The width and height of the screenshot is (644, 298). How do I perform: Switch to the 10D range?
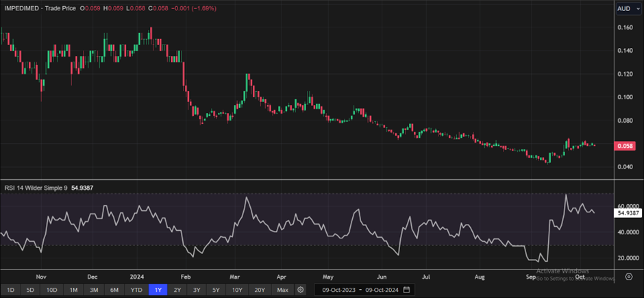(52, 290)
